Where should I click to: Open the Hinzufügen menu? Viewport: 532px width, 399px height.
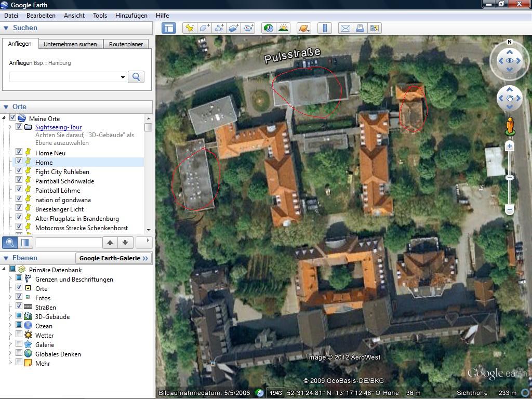tap(131, 16)
